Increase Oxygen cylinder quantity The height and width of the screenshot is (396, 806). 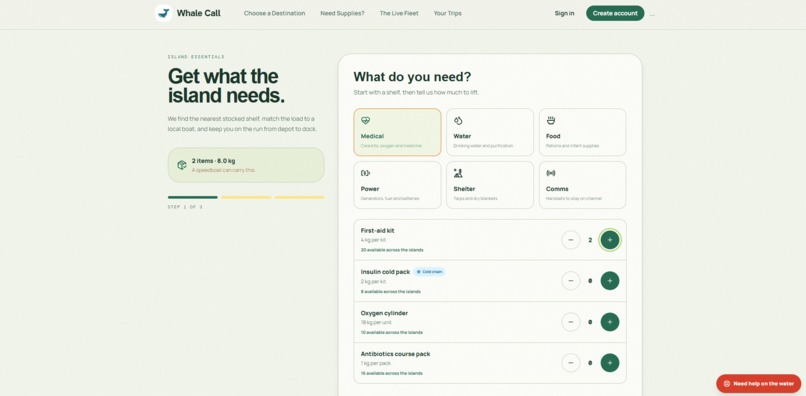tap(610, 322)
